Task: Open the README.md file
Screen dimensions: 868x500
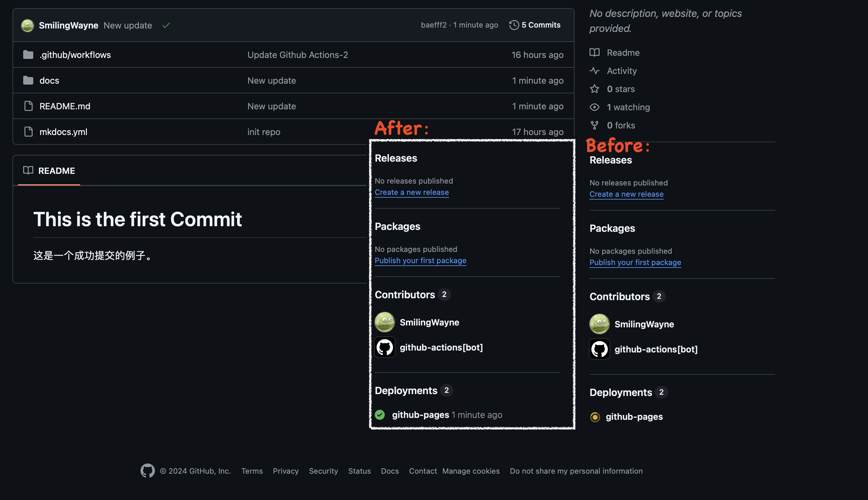Action: click(65, 106)
